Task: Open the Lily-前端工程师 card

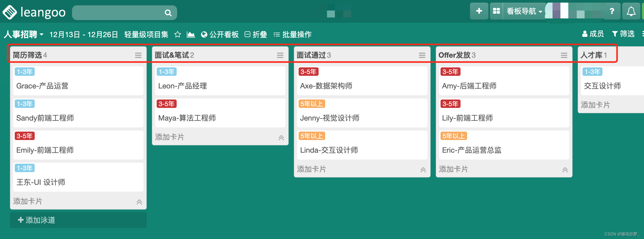Action: [504, 113]
